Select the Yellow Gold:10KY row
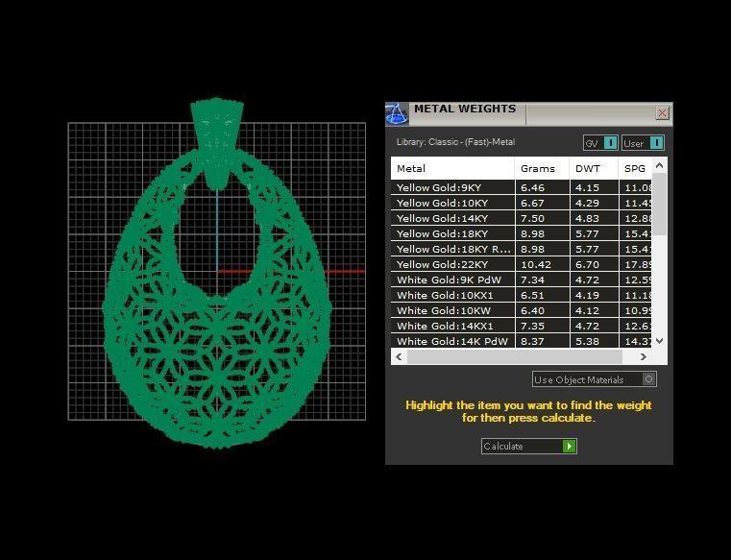The width and height of the screenshot is (731, 560). (522, 203)
